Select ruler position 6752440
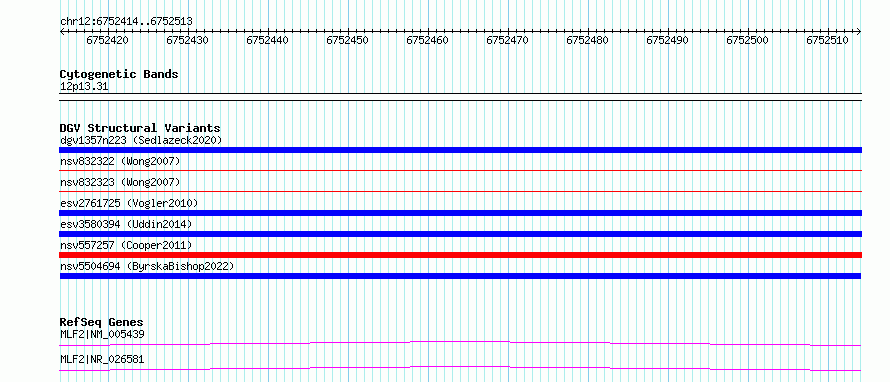Image resolution: width=890 pixels, height=382 pixels. click(x=267, y=40)
